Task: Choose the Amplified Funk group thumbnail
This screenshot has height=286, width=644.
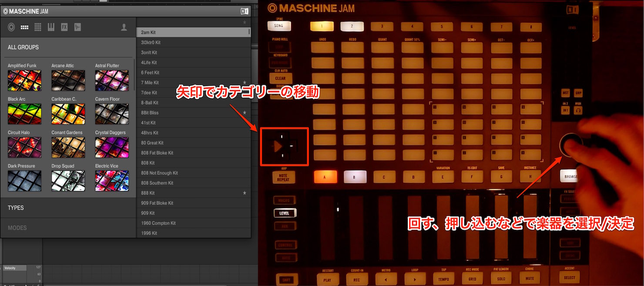Action: coord(24,81)
